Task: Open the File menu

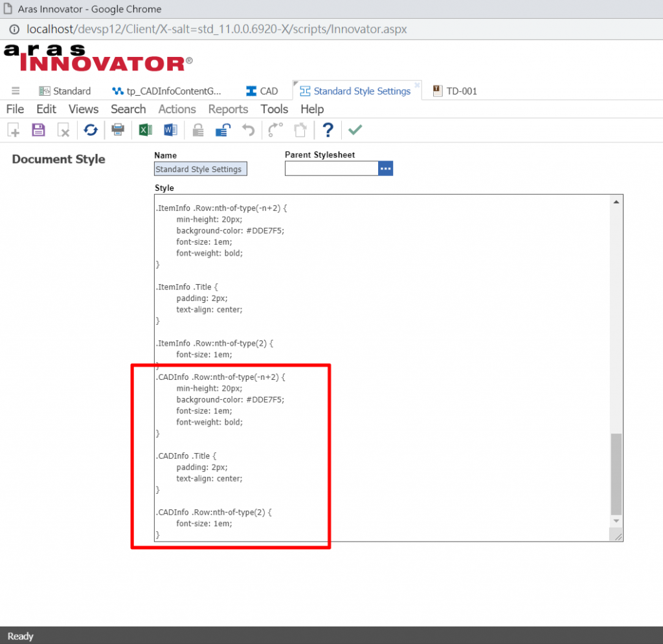Action: click(x=16, y=109)
